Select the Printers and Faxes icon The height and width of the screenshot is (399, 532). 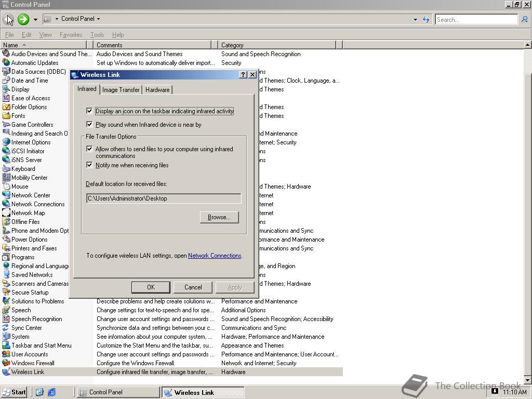point(6,248)
